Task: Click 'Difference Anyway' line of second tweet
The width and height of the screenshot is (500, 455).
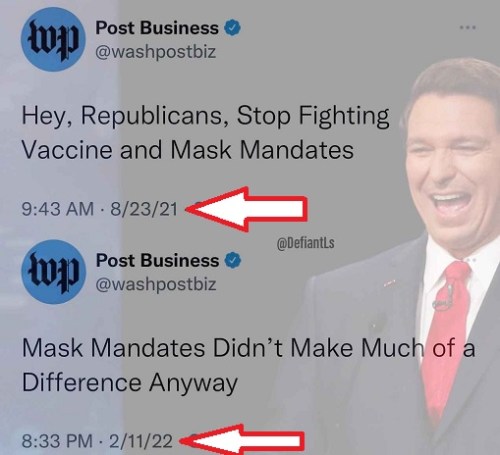Action: [130, 382]
